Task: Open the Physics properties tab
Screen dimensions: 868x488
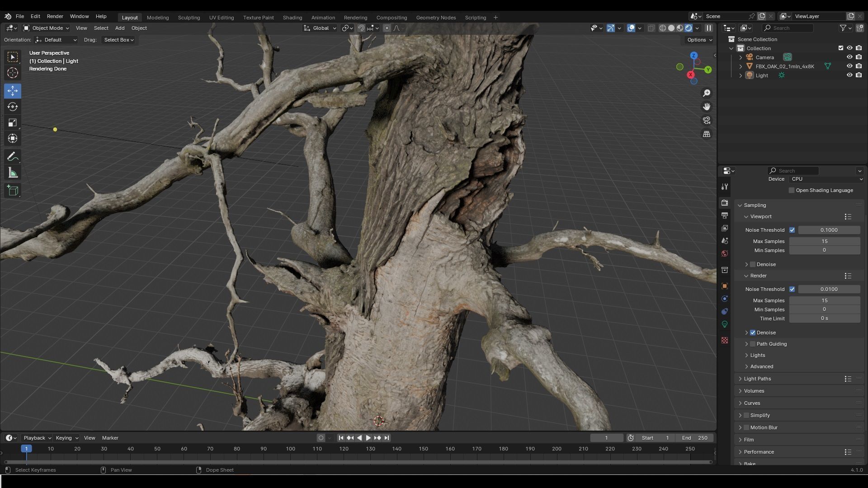Action: (725, 299)
